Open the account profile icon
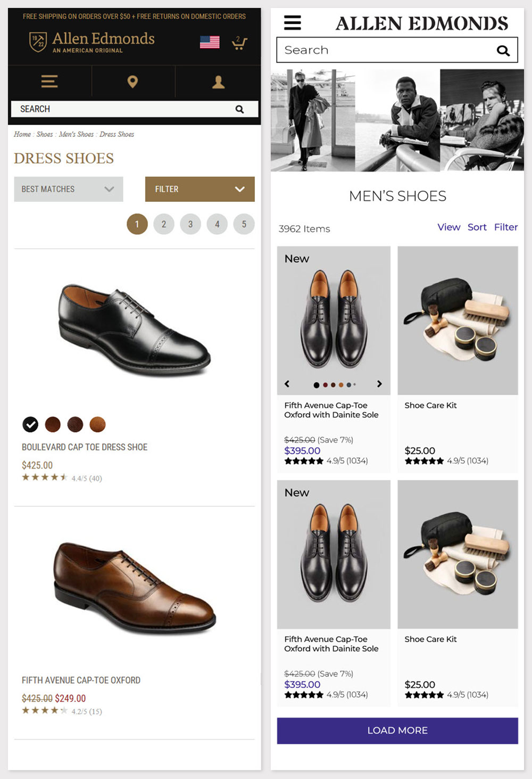This screenshot has width=532, height=779. coord(218,81)
